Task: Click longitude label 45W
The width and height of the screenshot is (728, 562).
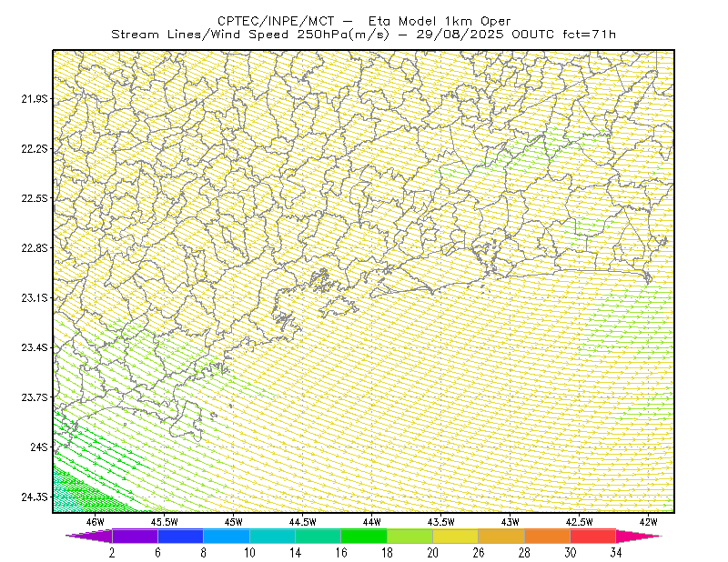Action: tap(234, 522)
